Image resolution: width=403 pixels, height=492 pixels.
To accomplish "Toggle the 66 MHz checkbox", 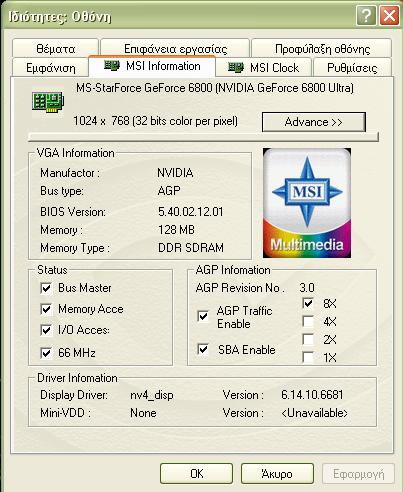I will (x=46, y=353).
